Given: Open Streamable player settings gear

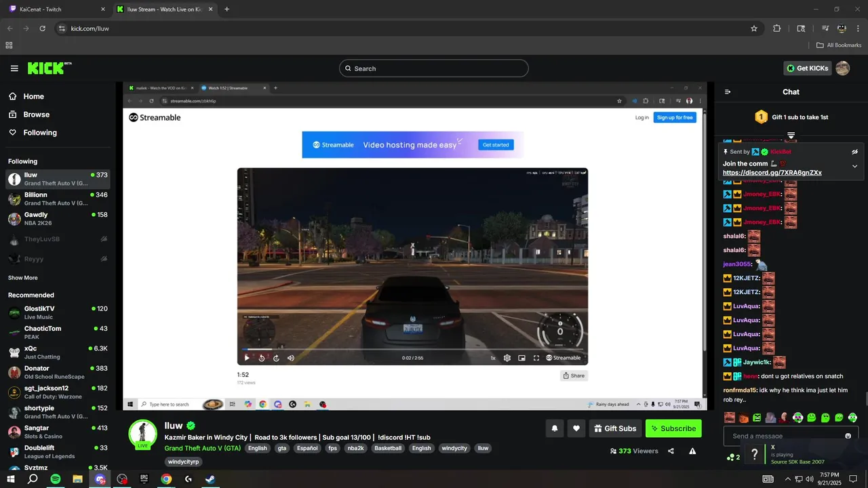Looking at the screenshot, I should [507, 358].
